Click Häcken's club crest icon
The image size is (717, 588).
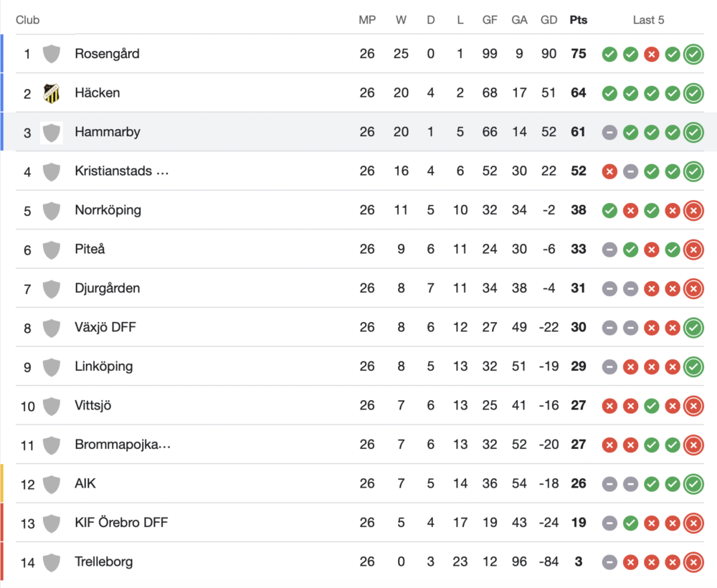[x=51, y=93]
